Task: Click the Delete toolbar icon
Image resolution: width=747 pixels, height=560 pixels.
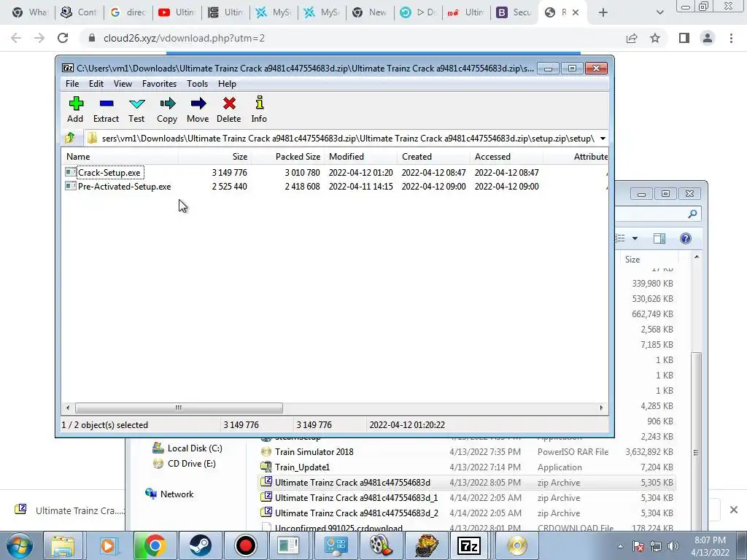Action: (x=228, y=109)
